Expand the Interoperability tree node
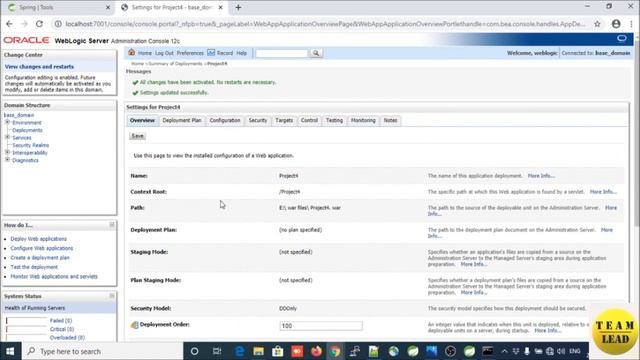Viewport: 640px width, 360px height. click(x=7, y=152)
